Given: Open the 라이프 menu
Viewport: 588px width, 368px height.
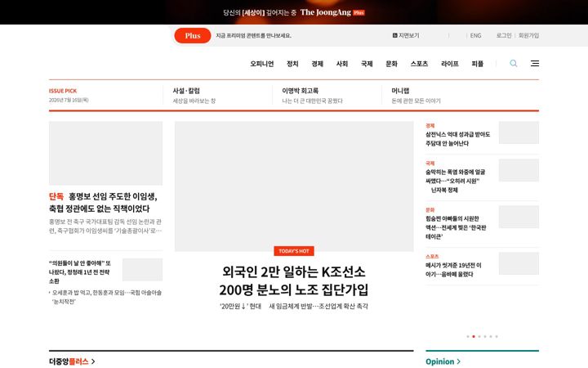Looking at the screenshot, I should click(x=450, y=64).
